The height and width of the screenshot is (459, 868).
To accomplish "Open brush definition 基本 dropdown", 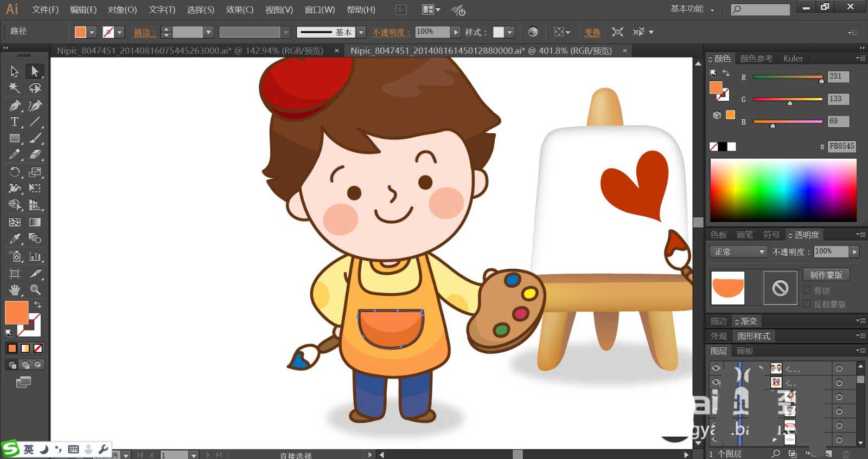I will 361,33.
